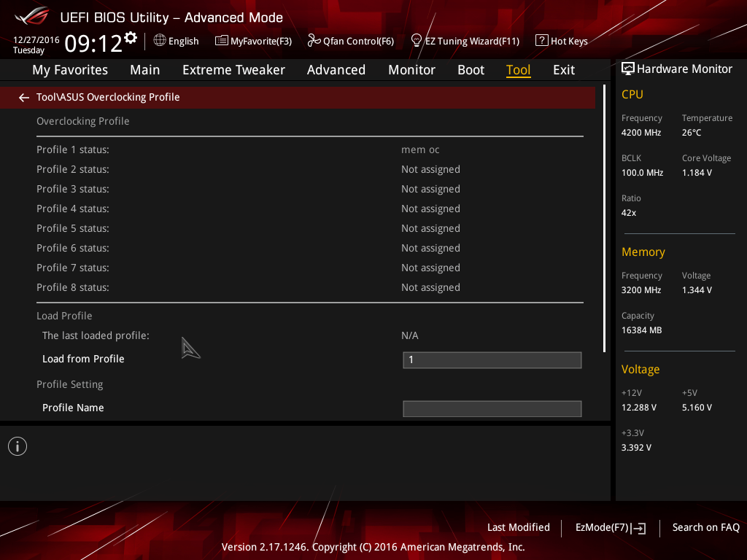Image resolution: width=747 pixels, height=560 pixels.
Task: Click the +5V reading 5.160 V
Action: click(x=697, y=408)
